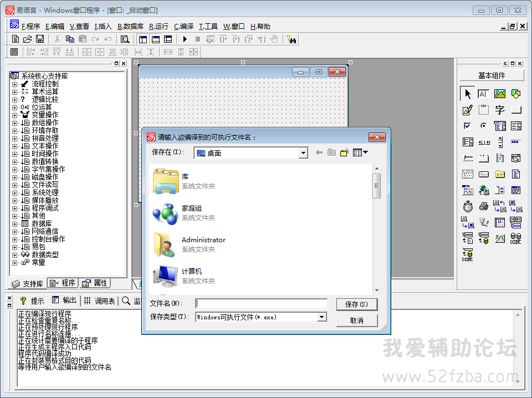This screenshot has height=398, width=532.
Task: Click the save dialog file list scrollbar thumb
Action: (376, 186)
